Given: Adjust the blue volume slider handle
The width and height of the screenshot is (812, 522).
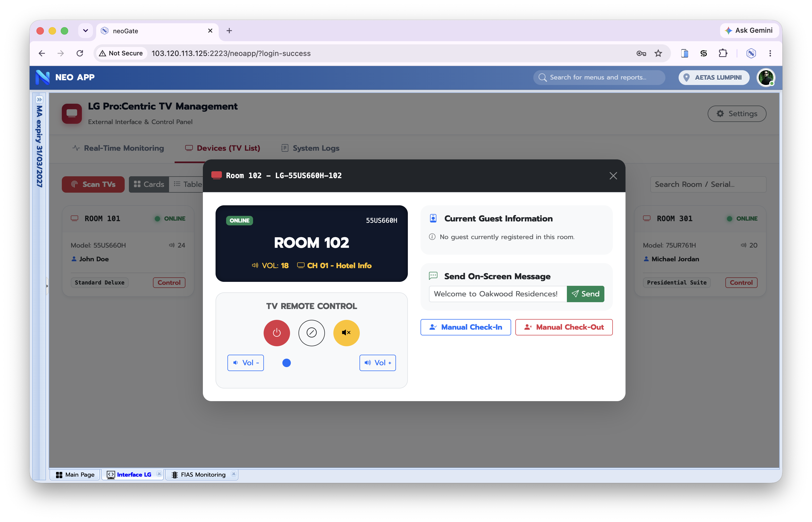Looking at the screenshot, I should [x=286, y=363].
